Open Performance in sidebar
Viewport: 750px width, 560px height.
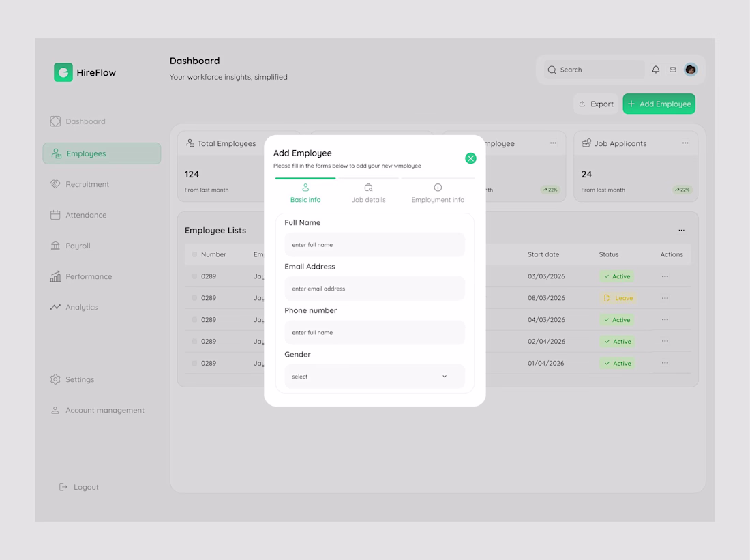(x=81, y=276)
